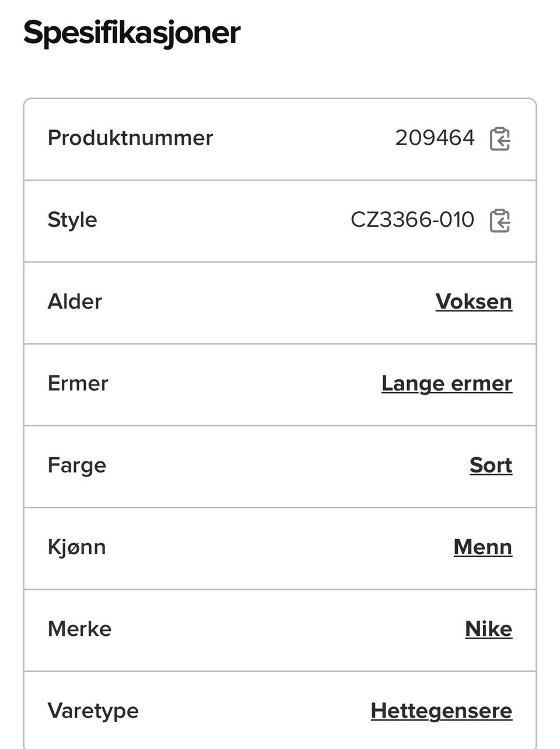Select the Sort color link
560x749 pixels.
coord(491,465)
